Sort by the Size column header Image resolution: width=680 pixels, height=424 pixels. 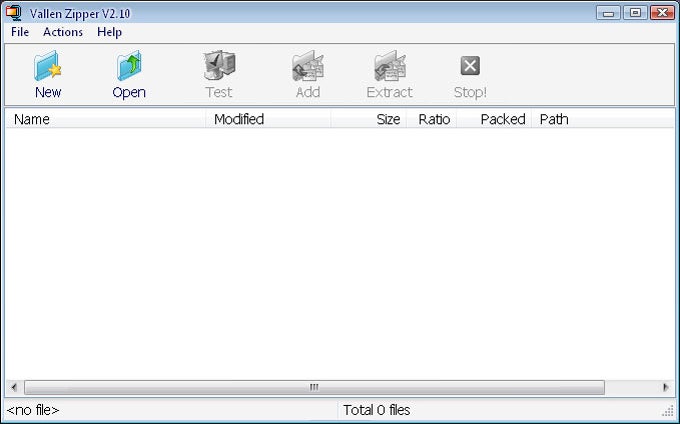pos(369,119)
